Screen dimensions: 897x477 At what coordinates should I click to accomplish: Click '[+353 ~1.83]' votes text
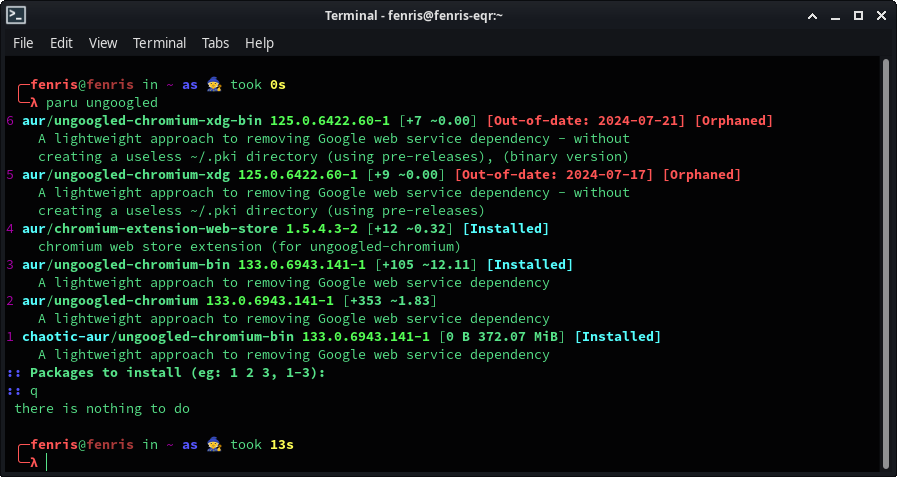(390, 301)
